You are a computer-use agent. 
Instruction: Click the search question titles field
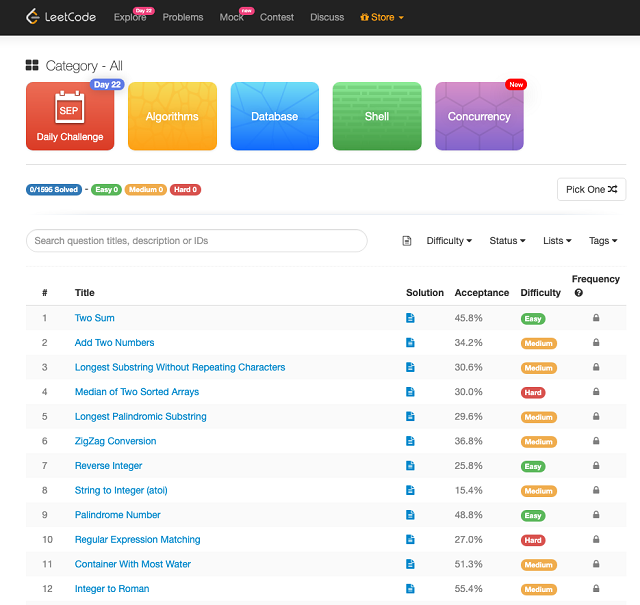[x=196, y=241]
